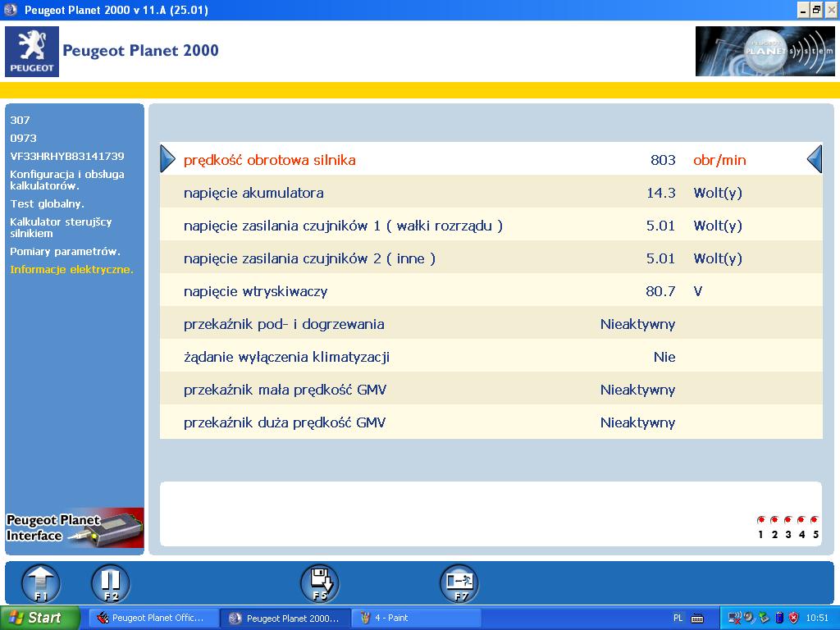
Task: Open the Windows Start menu
Action: click(39, 618)
